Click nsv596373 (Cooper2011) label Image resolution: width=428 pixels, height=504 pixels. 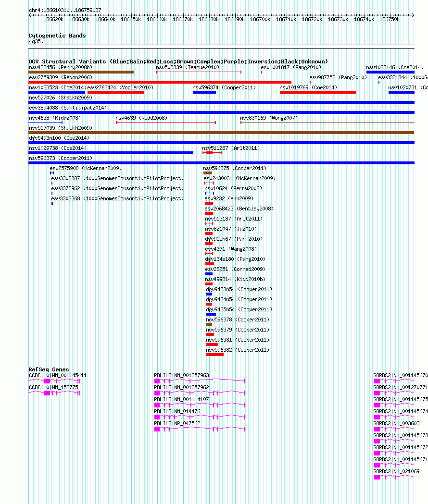61,158
